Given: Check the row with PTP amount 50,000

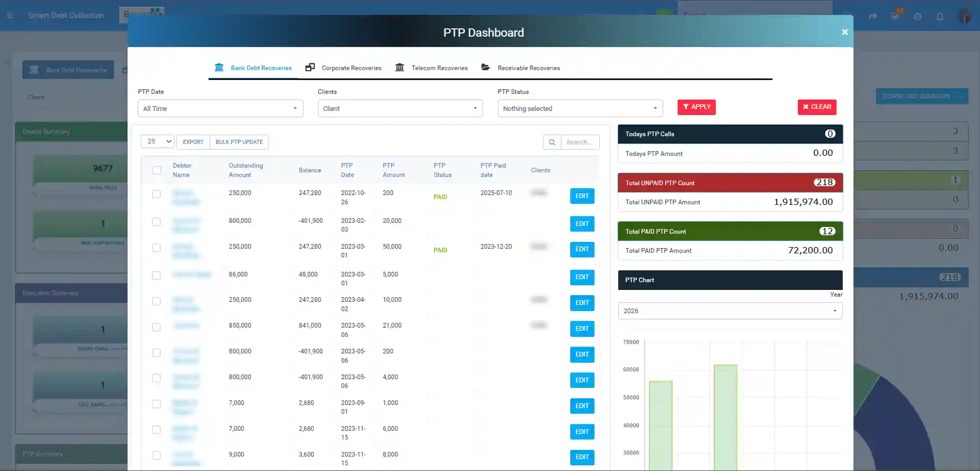Looking at the screenshot, I should point(156,248).
